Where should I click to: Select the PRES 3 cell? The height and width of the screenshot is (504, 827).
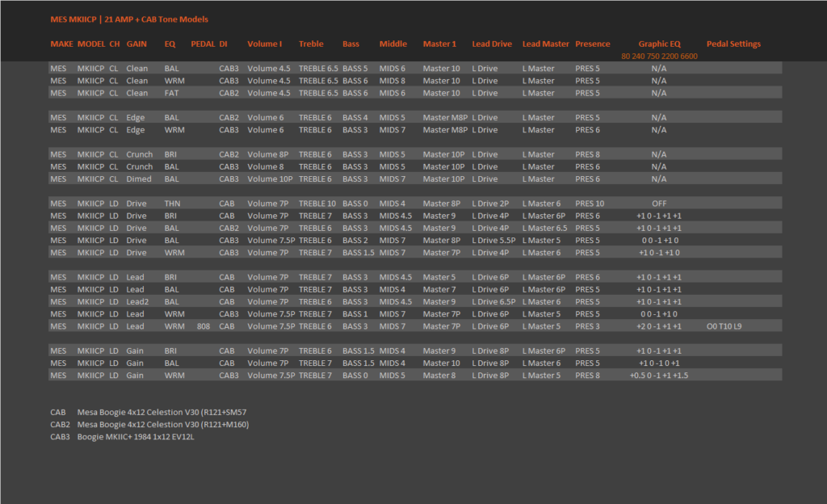tap(588, 326)
